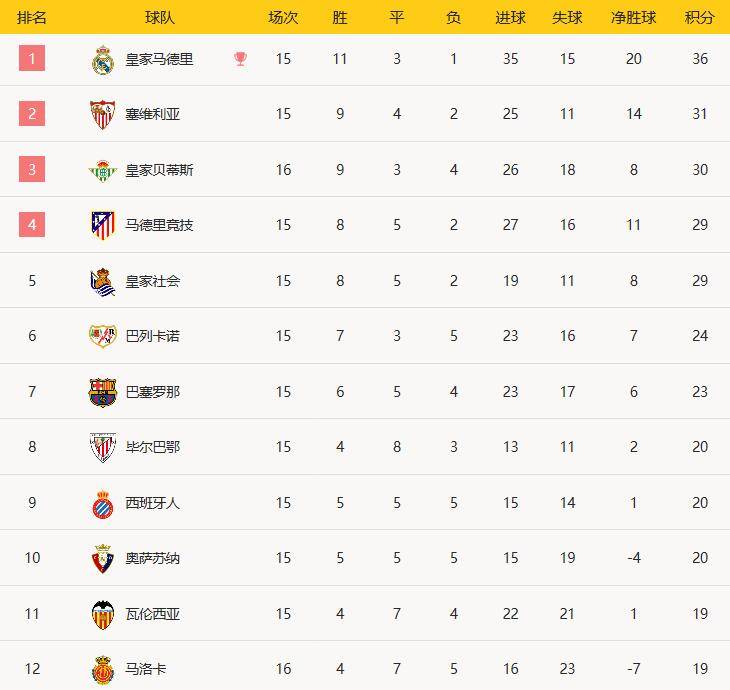Viewport: 730px width, 690px height.
Task: Click the Valencia bat crest
Action: click(x=103, y=614)
